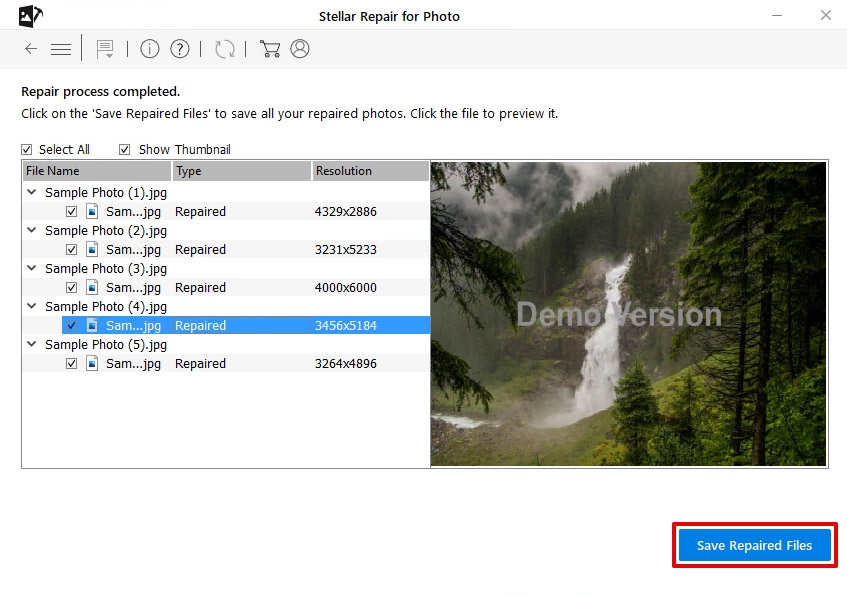Toggle the Select All checkbox
The width and height of the screenshot is (847, 597).
point(26,150)
